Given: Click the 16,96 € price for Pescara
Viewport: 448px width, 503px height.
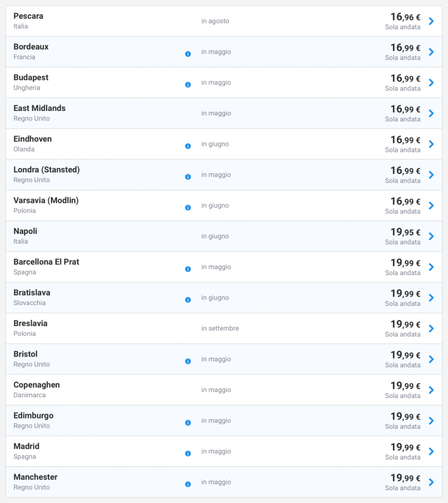Looking at the screenshot, I should click(405, 17).
